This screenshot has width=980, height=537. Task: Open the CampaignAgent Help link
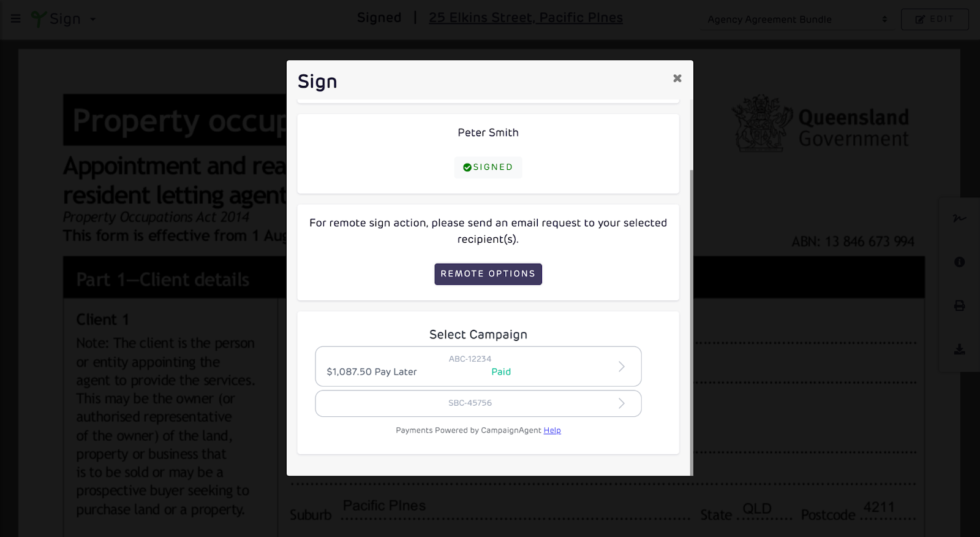[x=552, y=430]
